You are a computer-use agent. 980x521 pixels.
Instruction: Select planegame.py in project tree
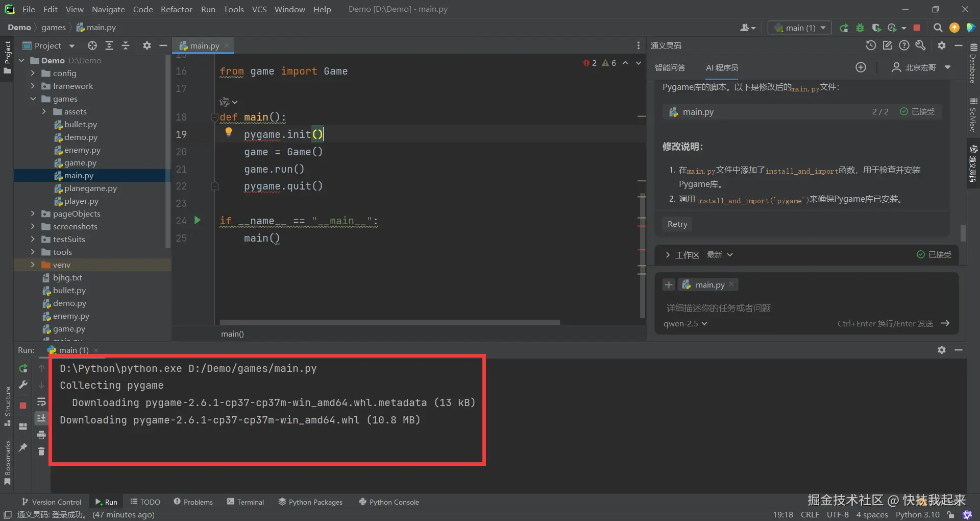point(90,188)
